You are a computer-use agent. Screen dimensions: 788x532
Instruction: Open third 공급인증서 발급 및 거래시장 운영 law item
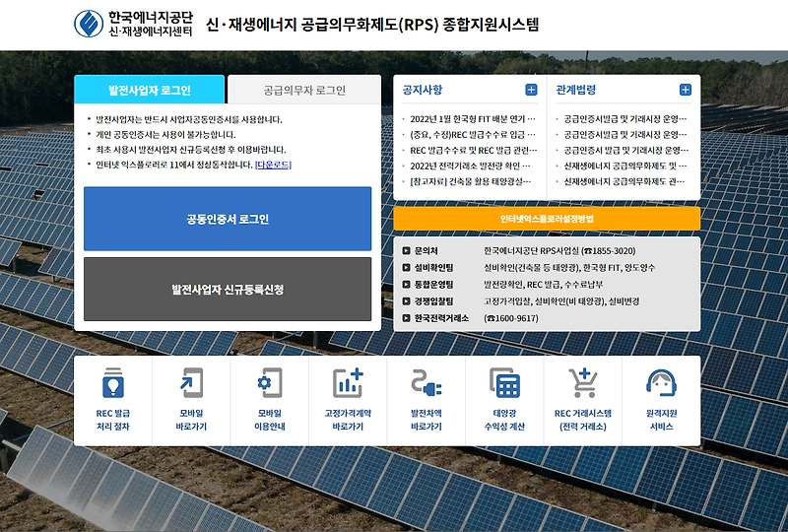625,151
